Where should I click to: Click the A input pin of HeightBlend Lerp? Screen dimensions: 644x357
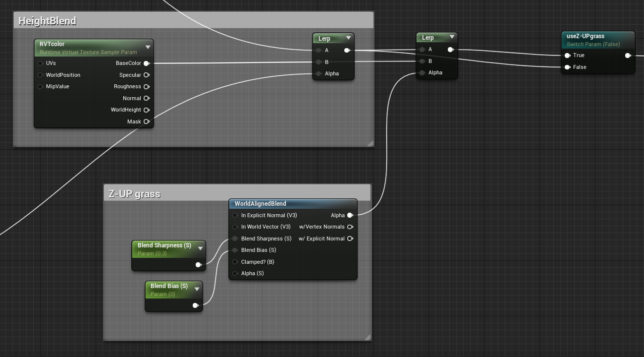(x=319, y=50)
